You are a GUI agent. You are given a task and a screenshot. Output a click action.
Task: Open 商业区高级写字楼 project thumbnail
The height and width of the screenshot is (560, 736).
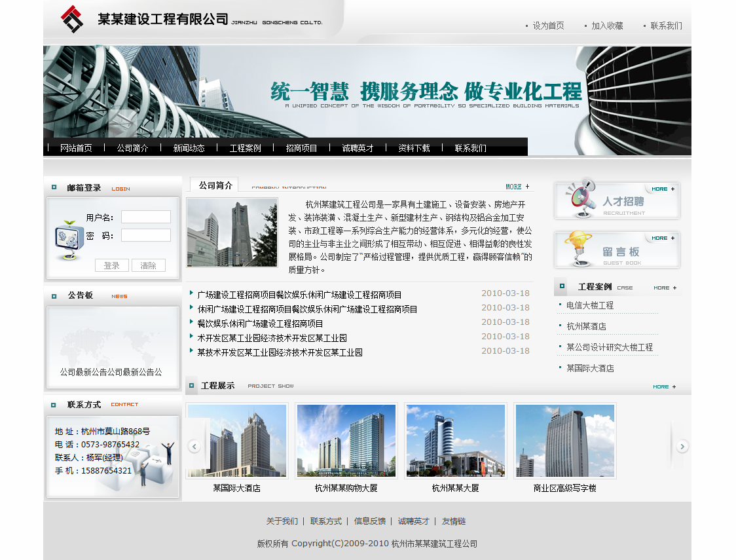[565, 441]
